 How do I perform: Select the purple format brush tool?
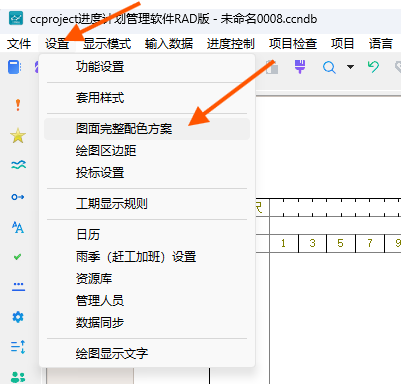(300, 67)
